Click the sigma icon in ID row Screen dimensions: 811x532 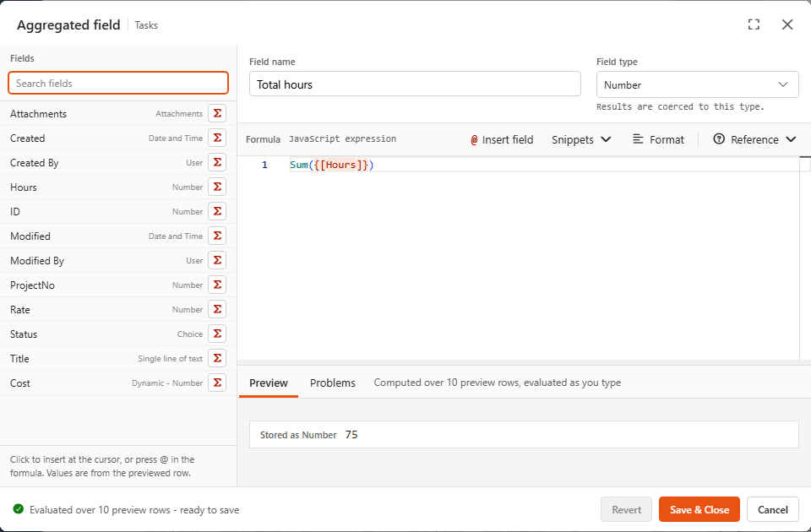[x=217, y=211]
